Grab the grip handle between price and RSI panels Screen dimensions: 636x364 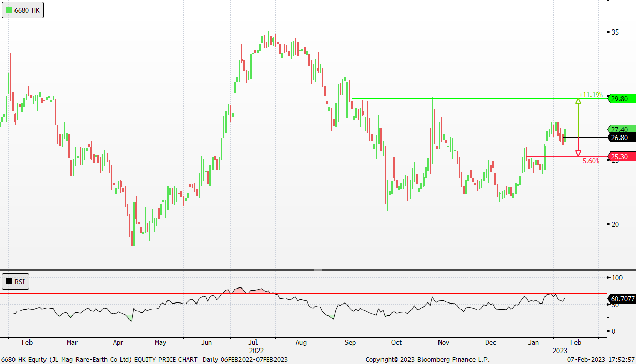tap(317, 270)
